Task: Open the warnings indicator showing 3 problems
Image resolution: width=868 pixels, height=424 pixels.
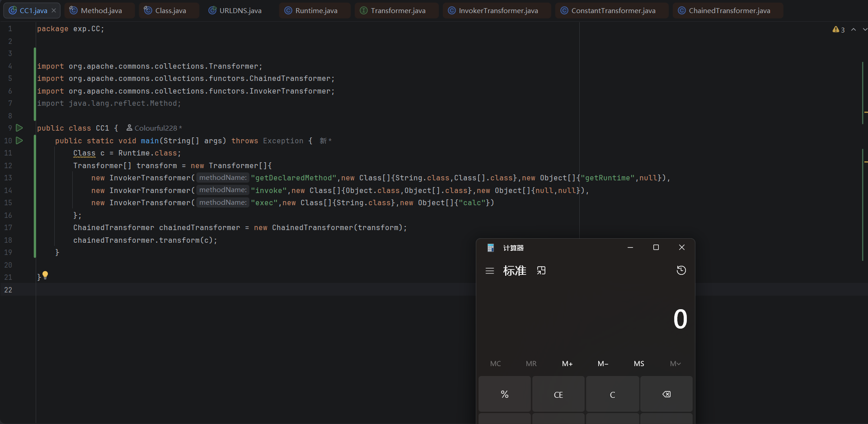Action: [x=839, y=29]
